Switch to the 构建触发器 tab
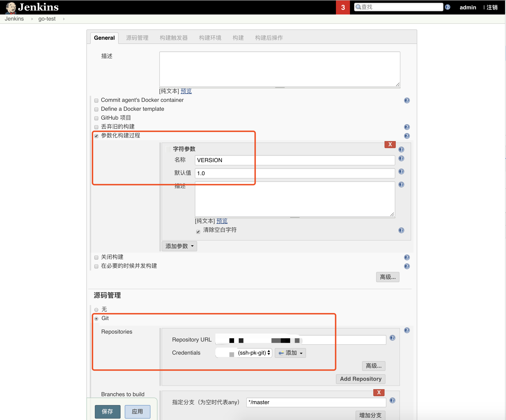 point(174,38)
